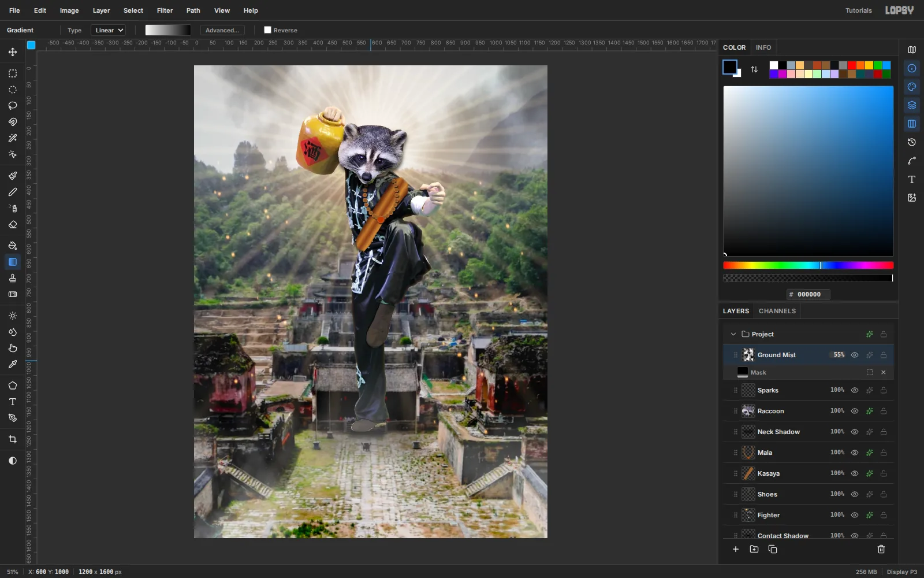Open the View menu
The image size is (924, 578).
pos(222,10)
